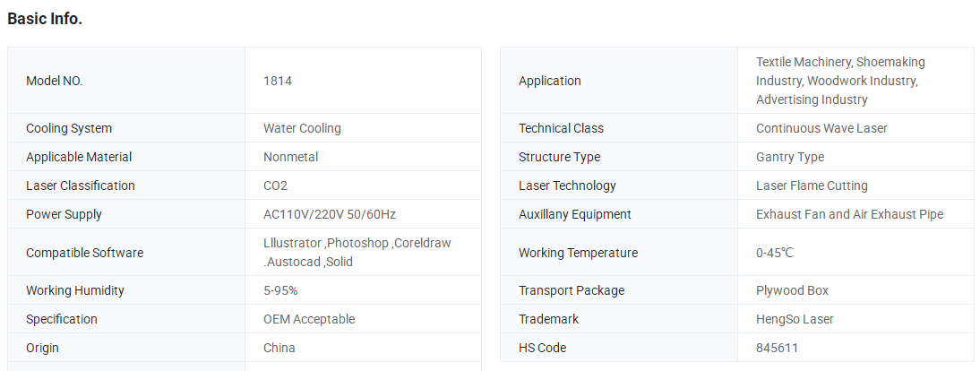Click the Application industries text
The height and width of the screenshot is (371, 980).
coord(840,81)
